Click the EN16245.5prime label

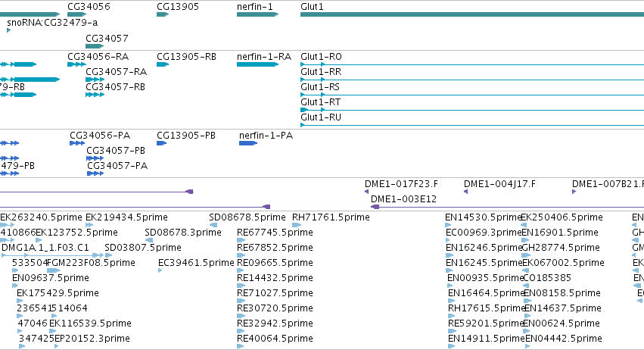click(x=484, y=263)
